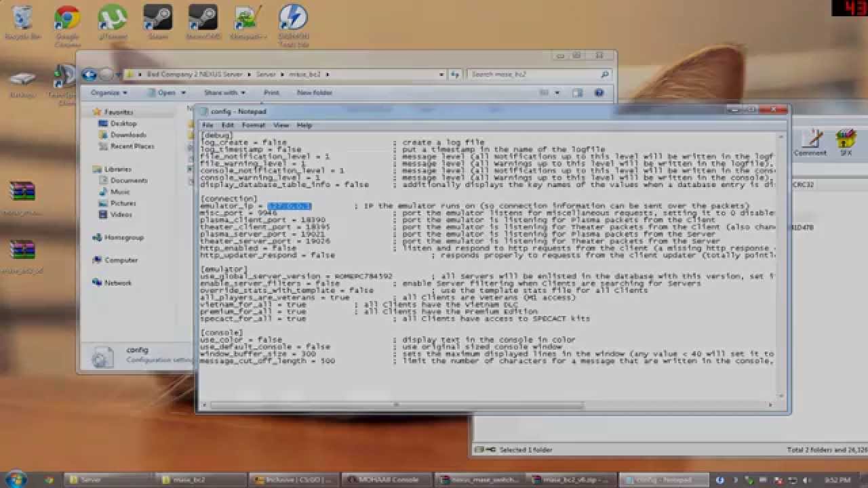Select Homegroup in navigation pane
This screenshot has height=488, width=868.
[124, 238]
